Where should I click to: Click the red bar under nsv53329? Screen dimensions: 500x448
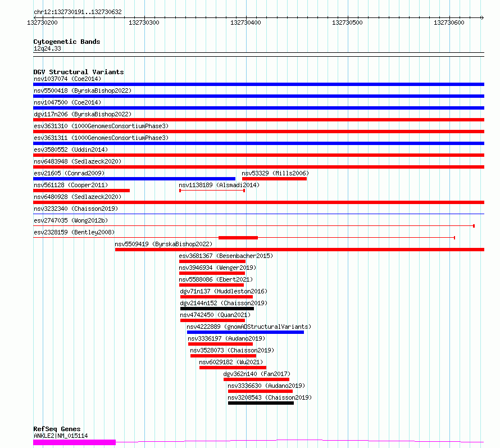[x=274, y=179]
